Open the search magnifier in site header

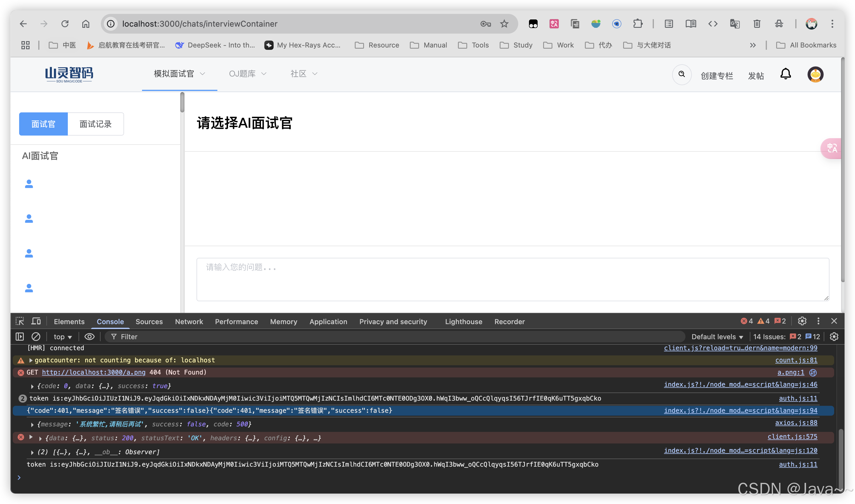tap(681, 74)
